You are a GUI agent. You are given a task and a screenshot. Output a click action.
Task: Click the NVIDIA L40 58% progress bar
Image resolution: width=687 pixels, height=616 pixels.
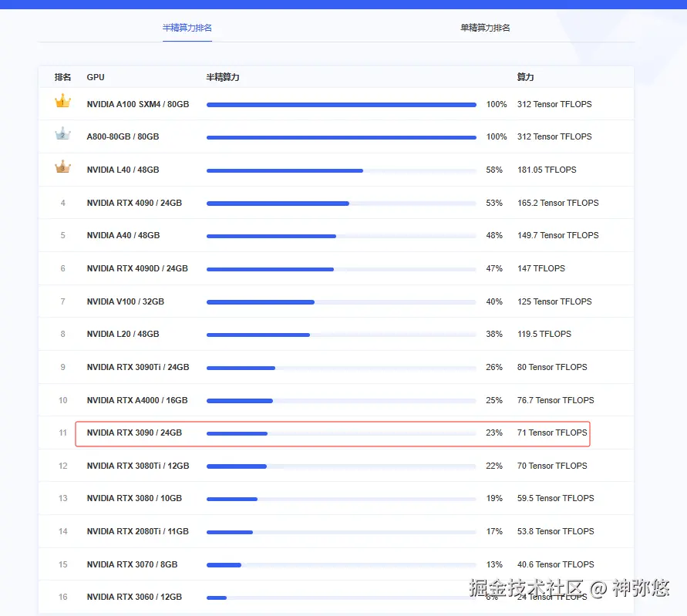pyautogui.click(x=342, y=170)
